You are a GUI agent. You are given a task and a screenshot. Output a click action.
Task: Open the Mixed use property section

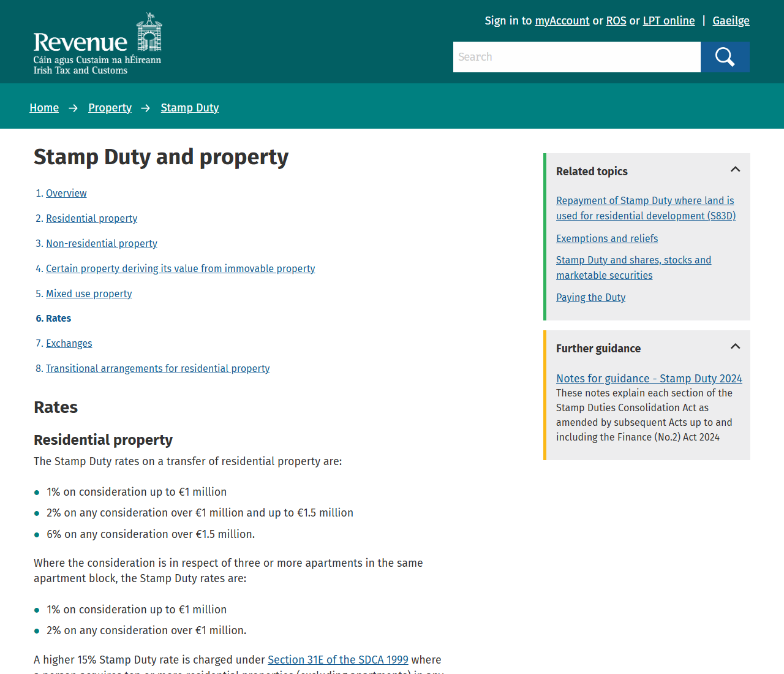pyautogui.click(x=89, y=293)
